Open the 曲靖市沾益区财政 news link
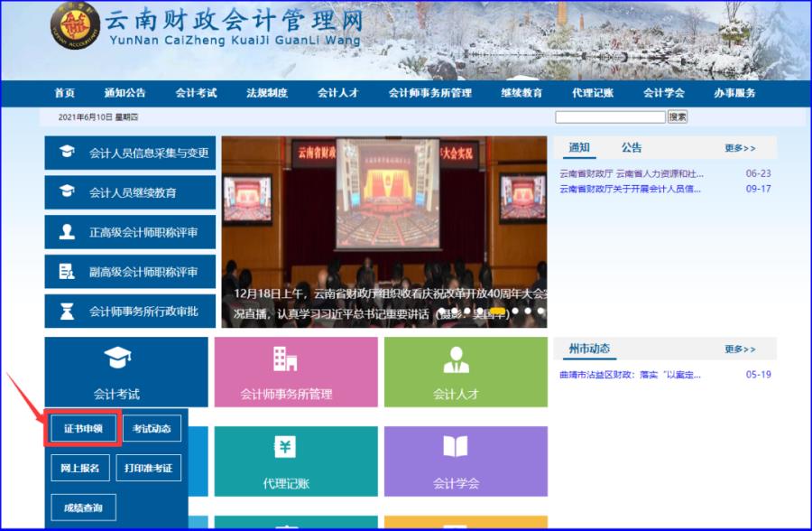Image resolution: width=812 pixels, height=531 pixels. point(630,375)
